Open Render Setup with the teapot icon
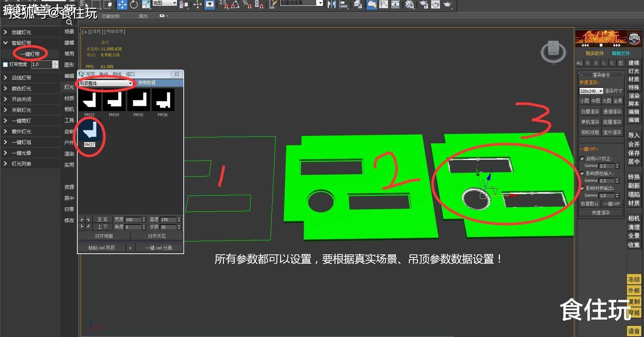Screen dimensions: 644x337 [x=423, y=5]
